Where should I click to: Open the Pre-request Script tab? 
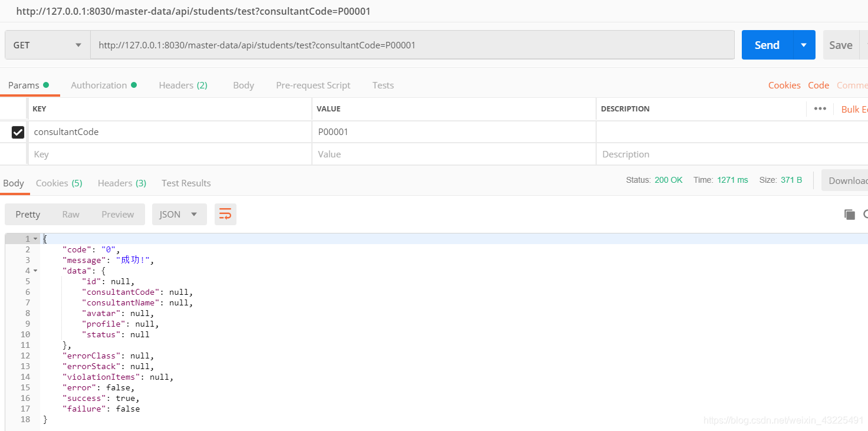tap(313, 85)
